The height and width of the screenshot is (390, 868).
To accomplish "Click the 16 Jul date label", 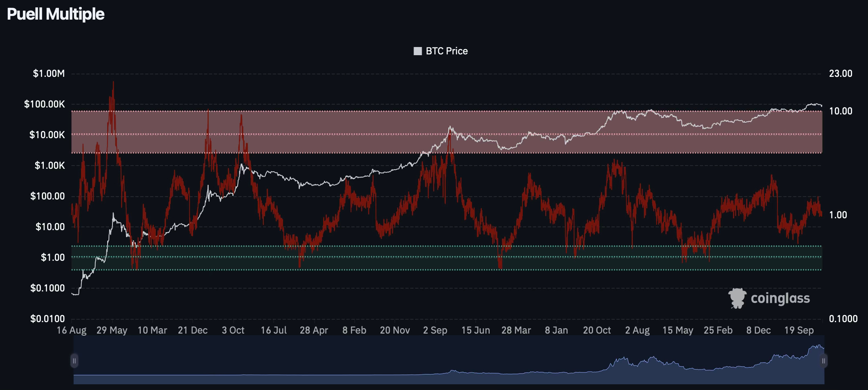I will [x=274, y=330].
